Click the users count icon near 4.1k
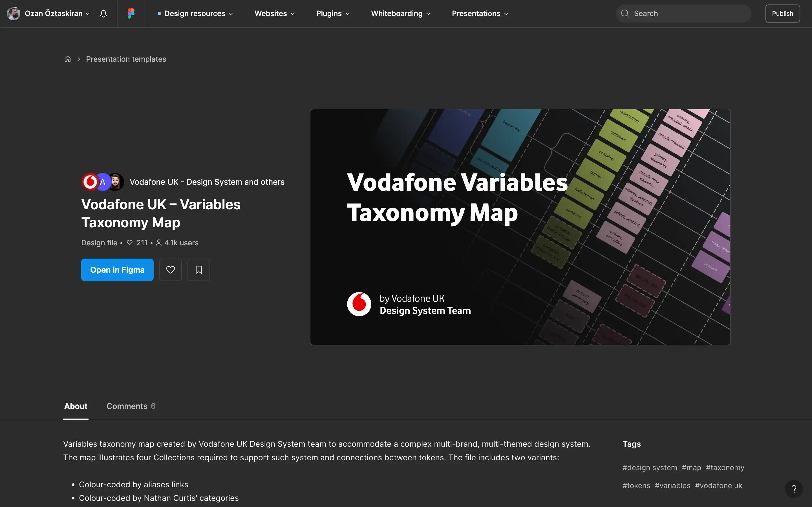The height and width of the screenshot is (507, 812). click(x=159, y=243)
